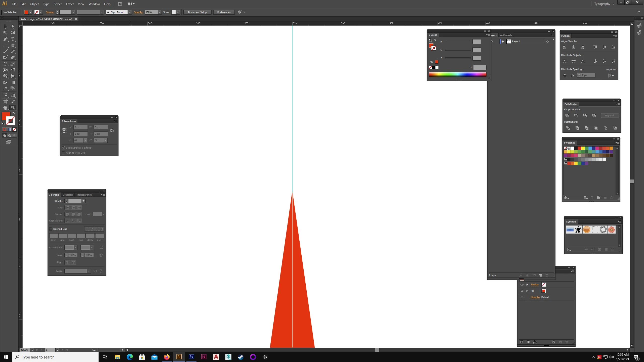Expand Layer 1 disclosure triangle
Screen dimensions: 644x362
[x=503, y=41]
